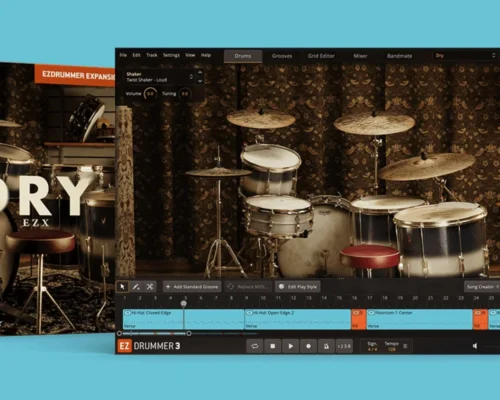Open the Shaker instrument dropdown
The image size is (500, 400).
click(159, 77)
